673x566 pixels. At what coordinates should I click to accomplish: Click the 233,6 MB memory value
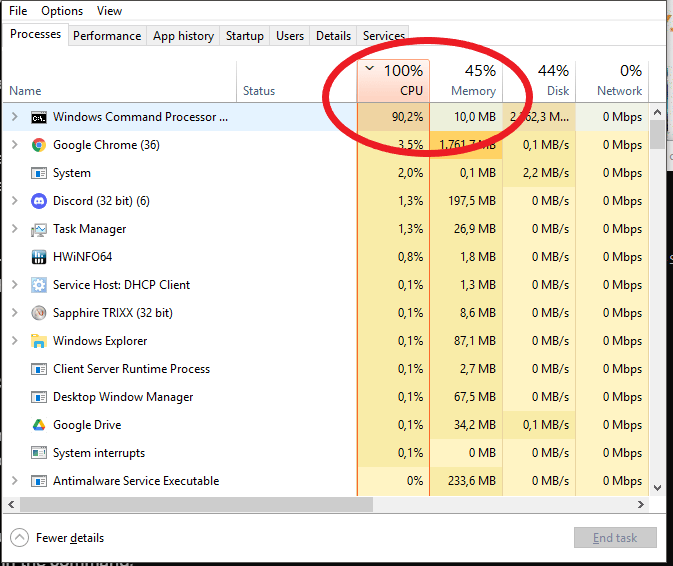click(472, 481)
